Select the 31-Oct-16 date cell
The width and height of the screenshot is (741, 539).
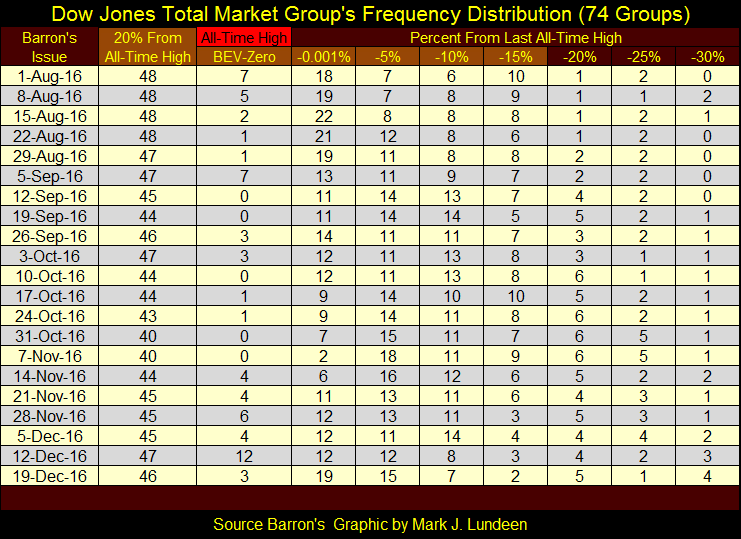click(x=50, y=336)
